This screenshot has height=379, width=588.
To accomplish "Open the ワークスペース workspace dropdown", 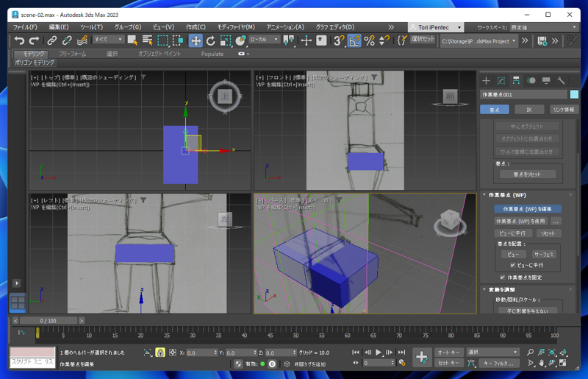I will (x=544, y=27).
